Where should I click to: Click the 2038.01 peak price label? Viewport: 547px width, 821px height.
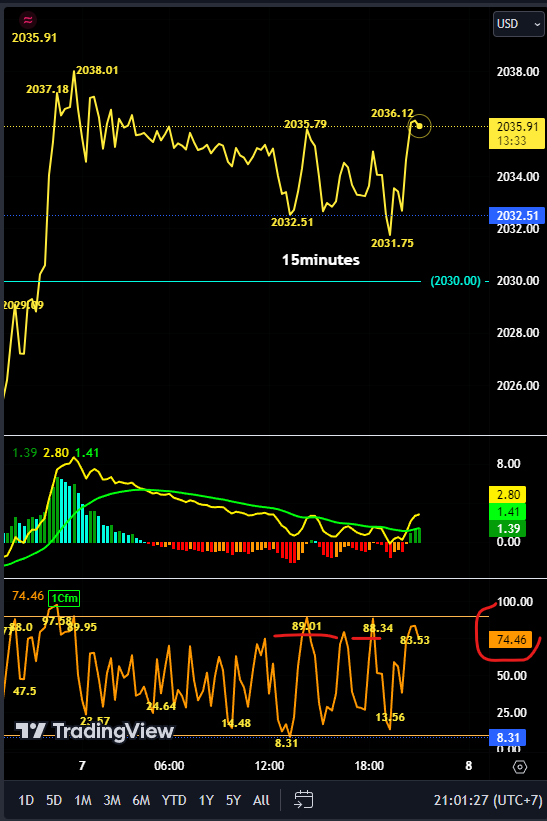click(97, 70)
